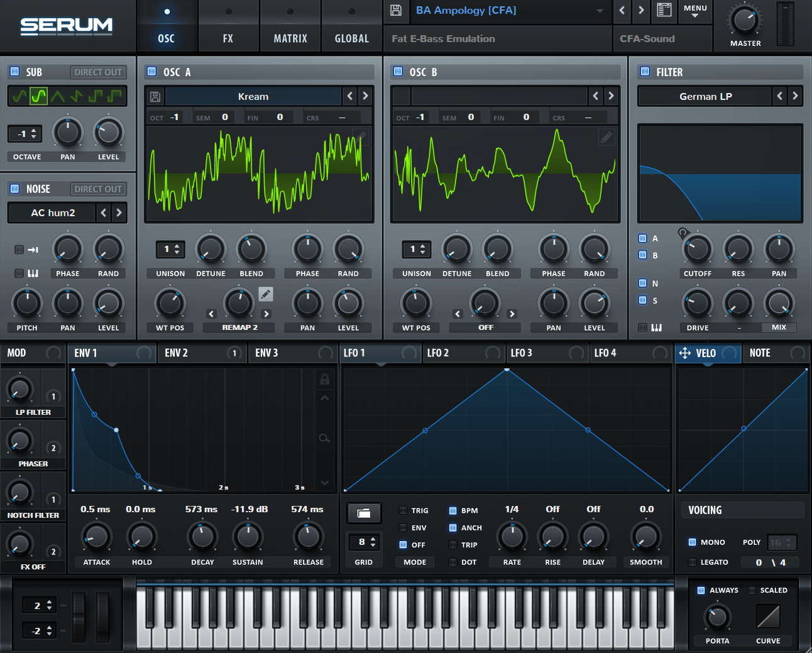Open the German LP filter type menu

coord(705,96)
